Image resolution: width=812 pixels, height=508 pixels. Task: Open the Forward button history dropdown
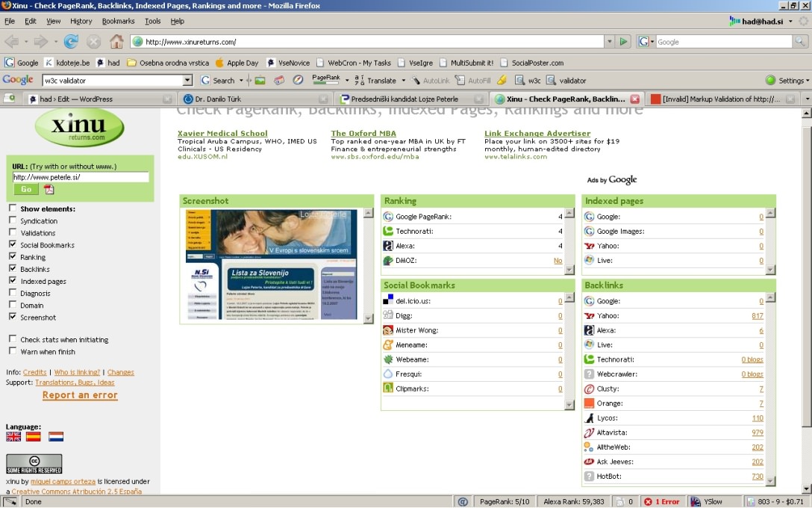(x=56, y=42)
